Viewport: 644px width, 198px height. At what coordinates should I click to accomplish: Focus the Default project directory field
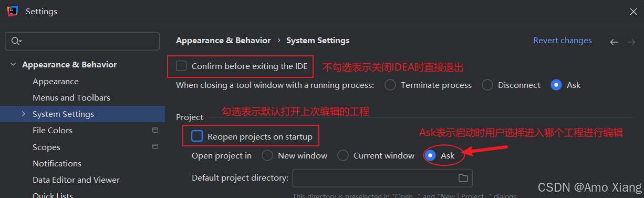point(375,178)
